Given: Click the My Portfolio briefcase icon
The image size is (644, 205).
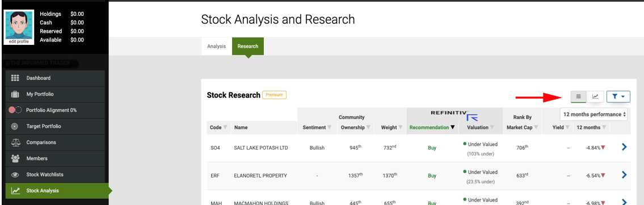Looking at the screenshot, I should 15,94.
